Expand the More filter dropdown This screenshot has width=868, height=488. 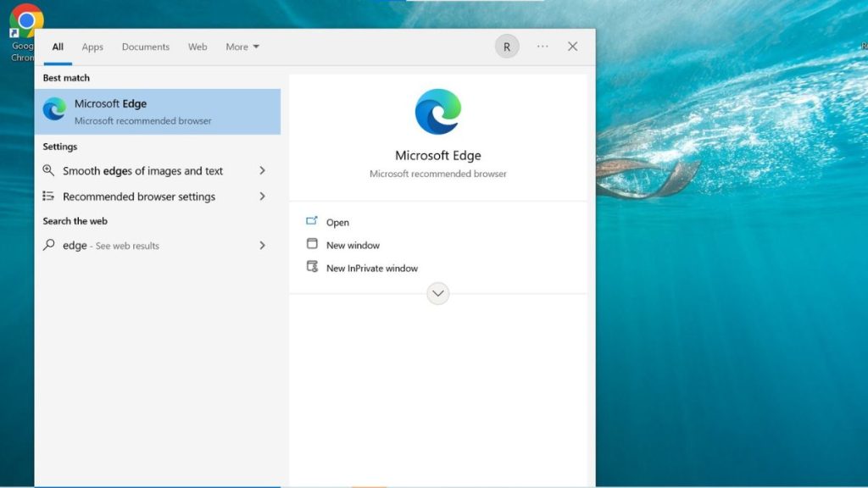click(x=242, y=47)
